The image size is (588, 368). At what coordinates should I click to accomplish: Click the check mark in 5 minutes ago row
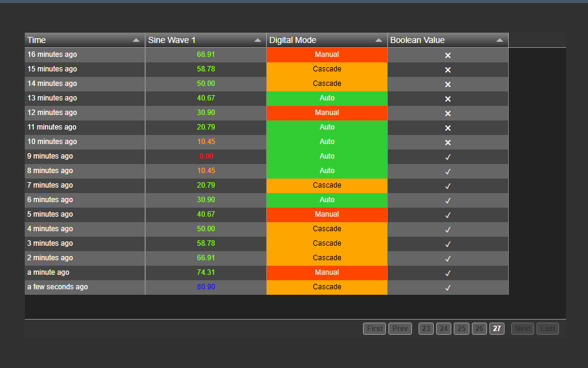pos(448,215)
